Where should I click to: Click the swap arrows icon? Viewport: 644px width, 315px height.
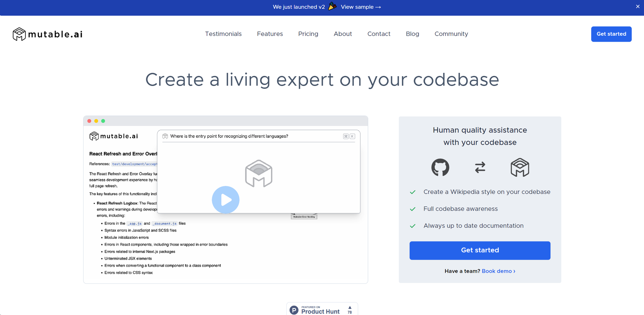[x=480, y=167]
